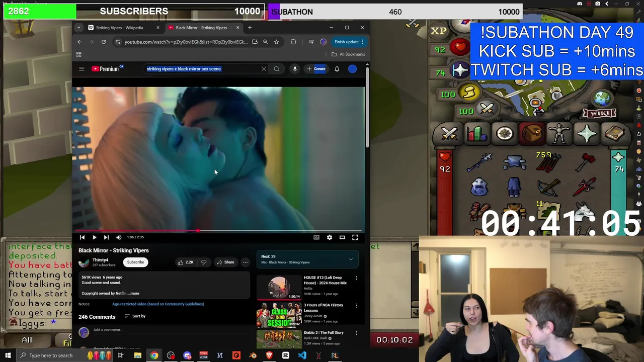Screen dimensions: 644x362
Task: Skip to next video in player
Action: (x=106, y=237)
